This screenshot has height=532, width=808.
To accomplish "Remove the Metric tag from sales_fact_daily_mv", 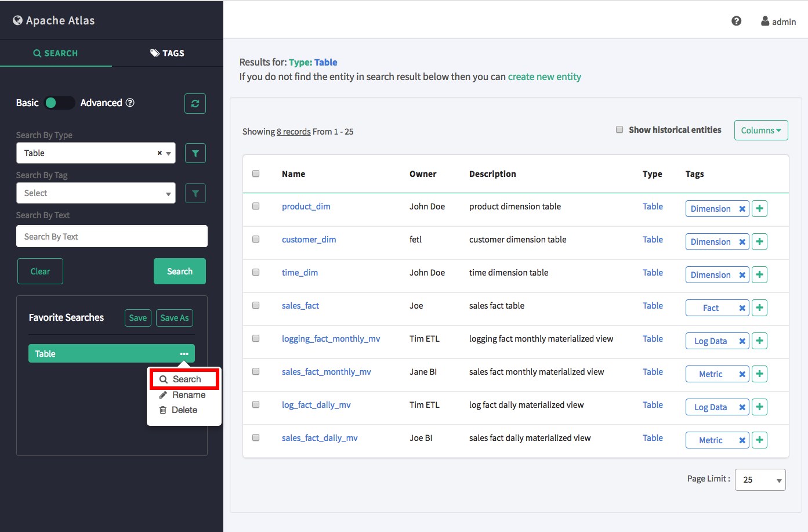I will point(742,440).
